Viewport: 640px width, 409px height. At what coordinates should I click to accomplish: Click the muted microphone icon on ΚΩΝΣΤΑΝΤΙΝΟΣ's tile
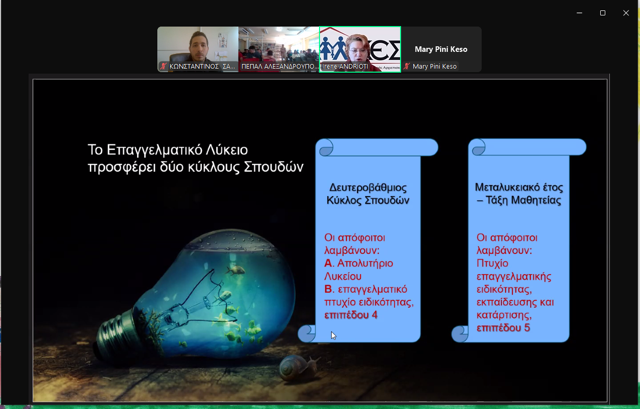164,67
